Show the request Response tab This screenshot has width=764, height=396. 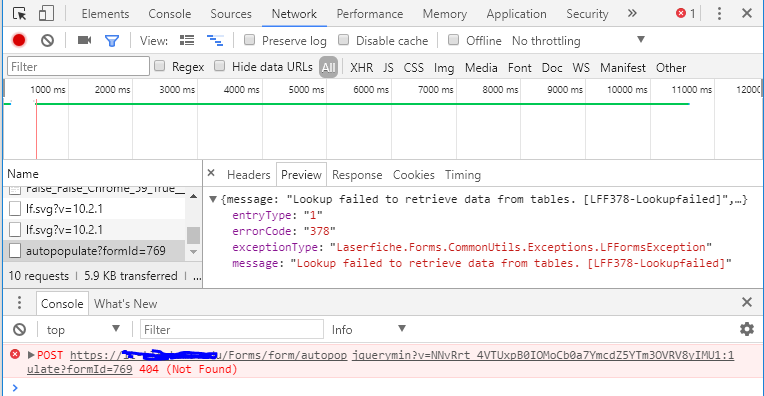pos(357,175)
